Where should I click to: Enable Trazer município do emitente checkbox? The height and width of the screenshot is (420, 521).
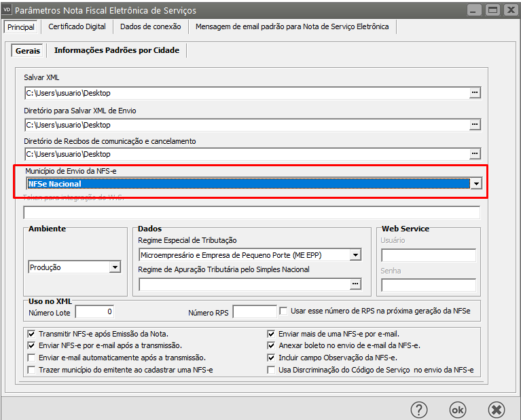pyautogui.click(x=31, y=370)
